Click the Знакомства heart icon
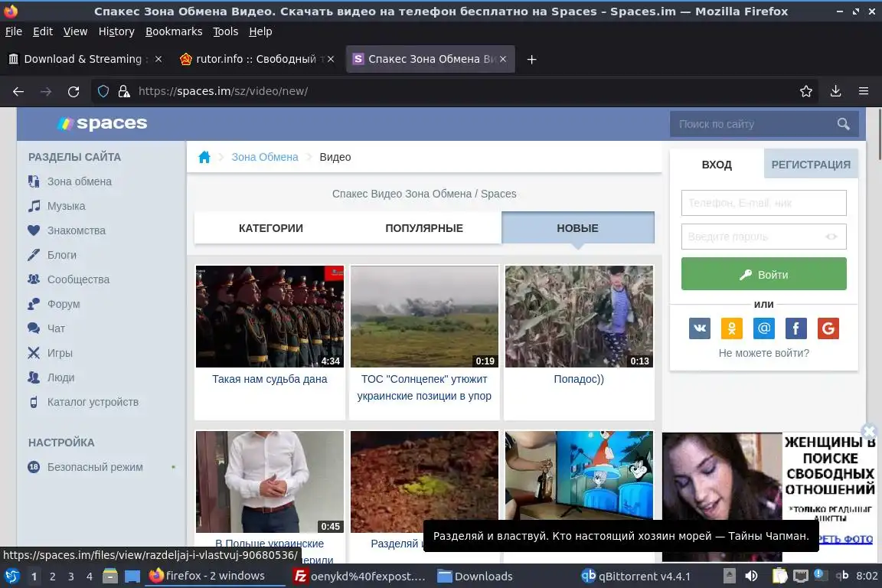This screenshot has width=882, height=588. pyautogui.click(x=34, y=230)
